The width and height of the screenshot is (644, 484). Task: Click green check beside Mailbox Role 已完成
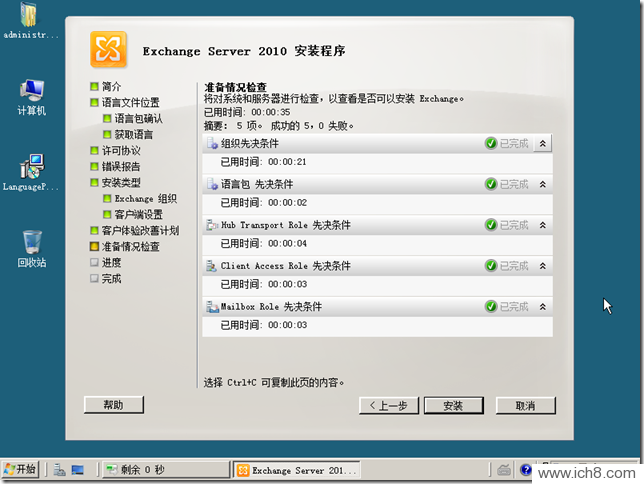[x=491, y=307]
